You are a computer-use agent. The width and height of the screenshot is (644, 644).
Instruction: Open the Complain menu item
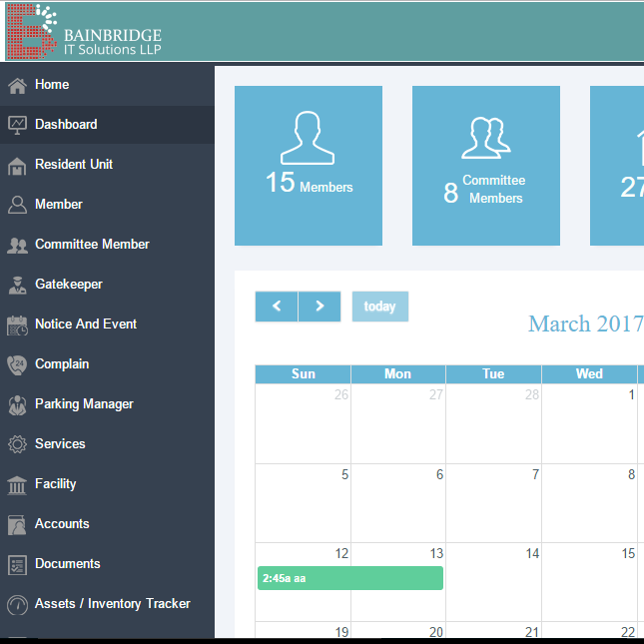tap(107, 363)
